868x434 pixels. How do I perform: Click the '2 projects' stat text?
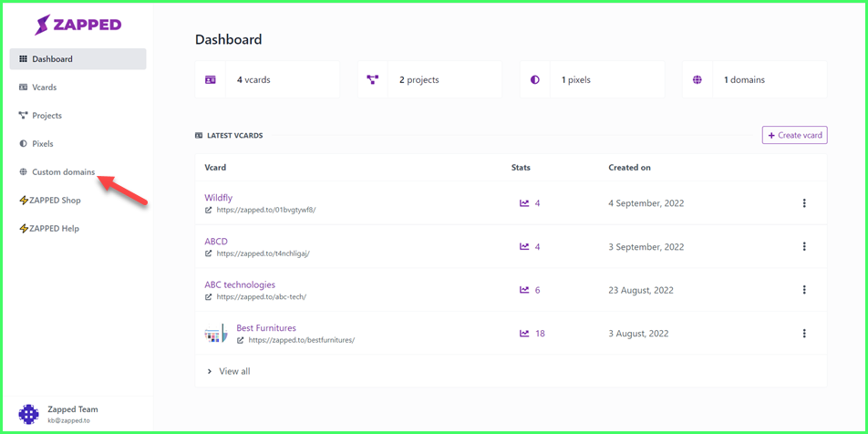[x=419, y=79]
